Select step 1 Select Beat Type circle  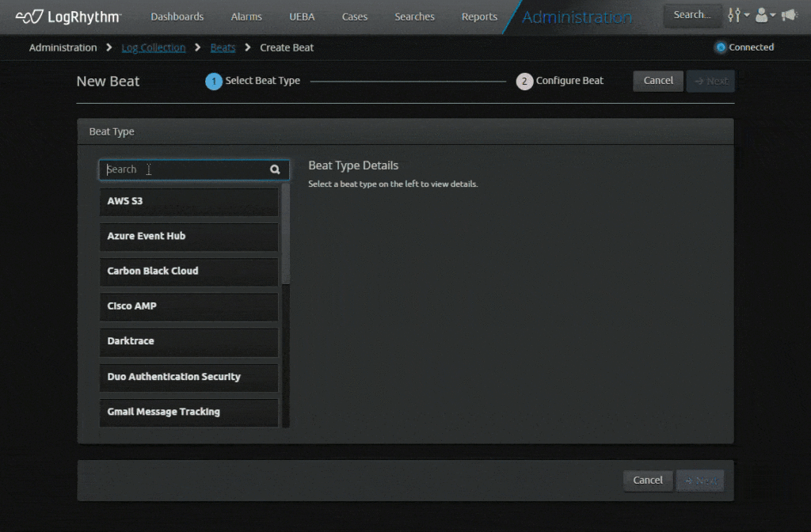point(213,81)
